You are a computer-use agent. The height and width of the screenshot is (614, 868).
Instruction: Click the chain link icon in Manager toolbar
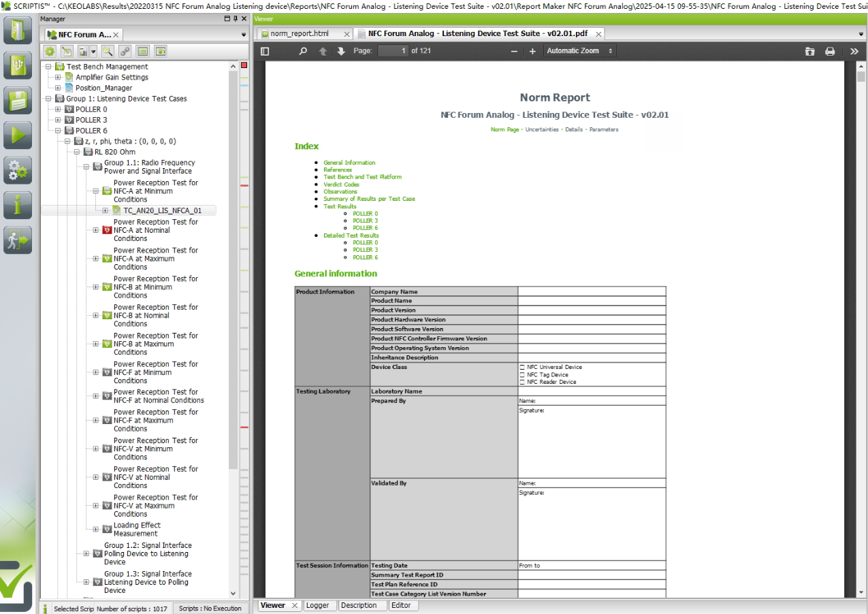(125, 51)
